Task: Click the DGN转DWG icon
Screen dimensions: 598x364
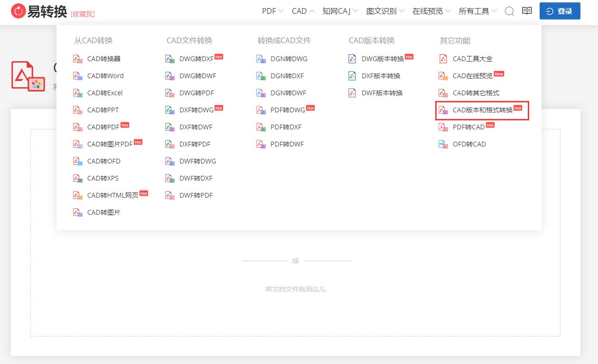Action: pos(261,58)
